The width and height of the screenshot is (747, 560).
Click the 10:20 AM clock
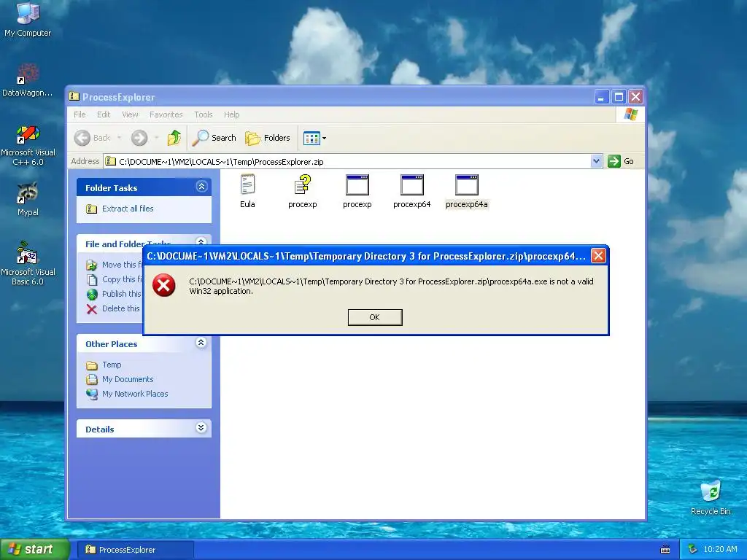[720, 550]
